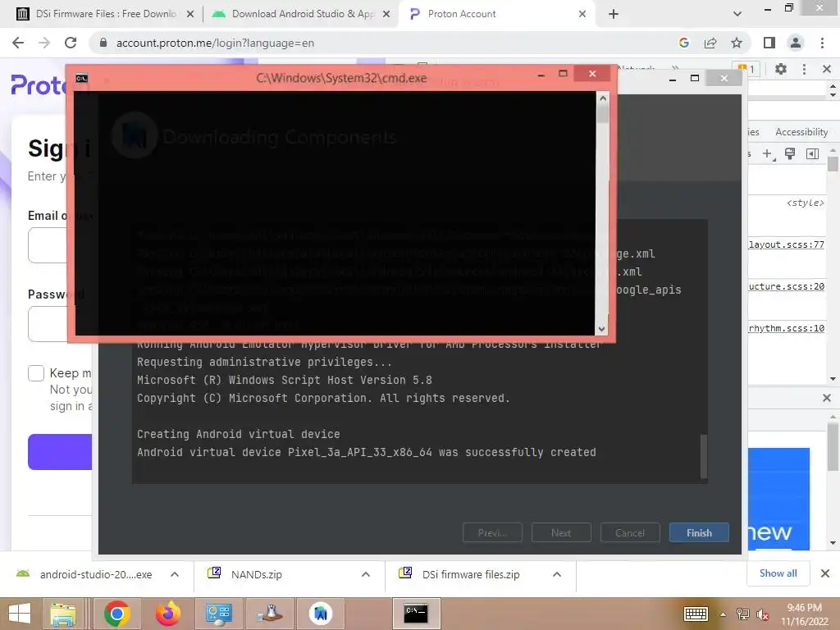
Task: Open Chrome tab search chevron
Action: coord(737,15)
